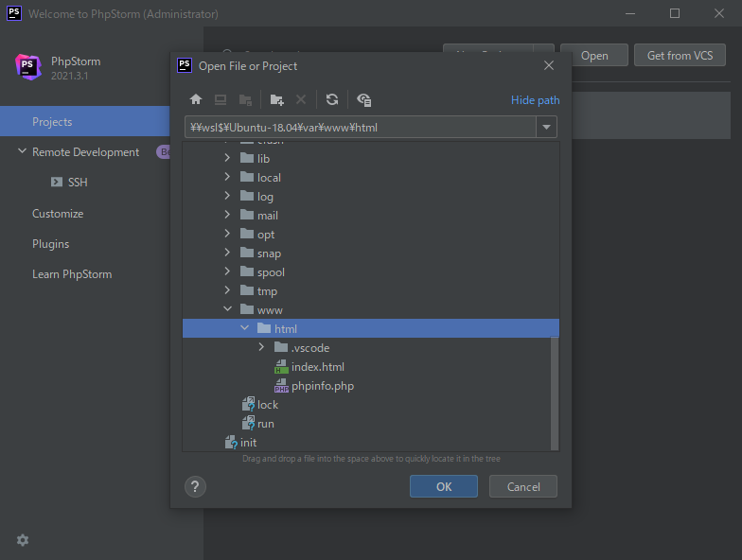Open settings gear in welcome window
Viewport: 742px width, 560px height.
coord(23,540)
